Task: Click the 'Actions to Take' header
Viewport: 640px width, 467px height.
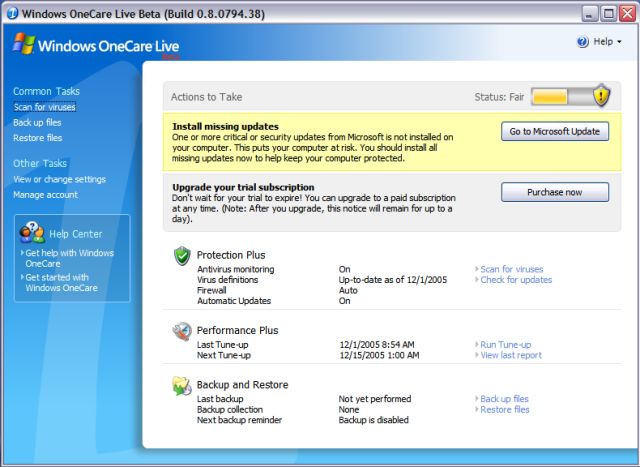Action: point(207,97)
